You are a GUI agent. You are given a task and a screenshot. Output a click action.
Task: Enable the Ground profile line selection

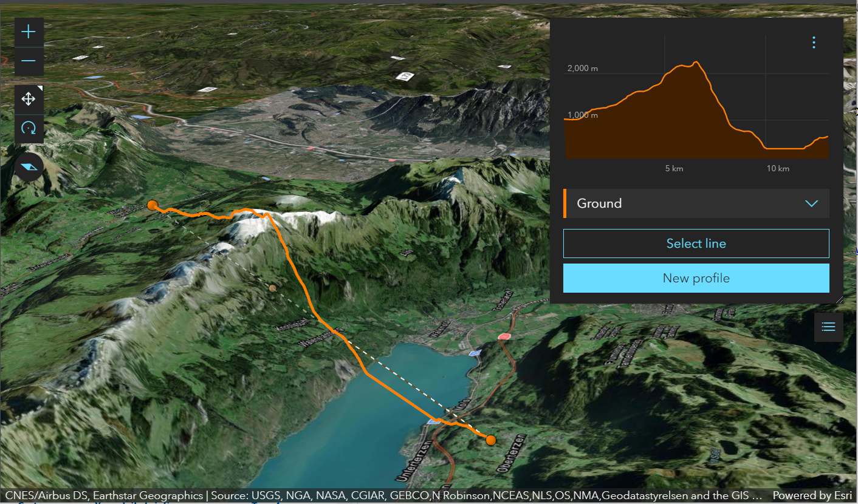696,243
